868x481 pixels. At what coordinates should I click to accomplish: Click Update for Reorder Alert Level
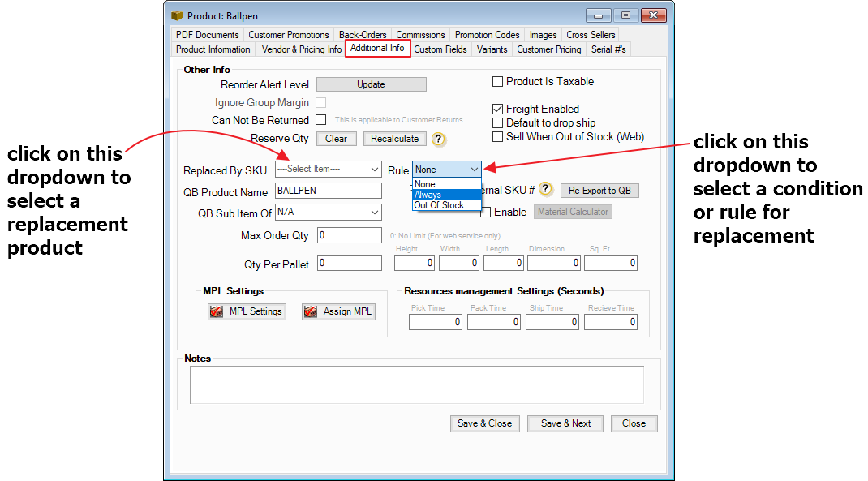coord(371,84)
